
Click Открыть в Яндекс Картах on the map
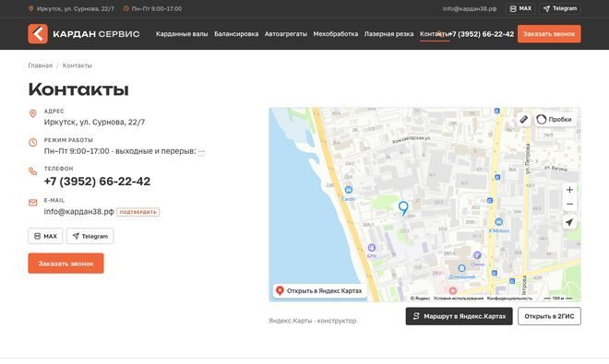[x=319, y=290]
